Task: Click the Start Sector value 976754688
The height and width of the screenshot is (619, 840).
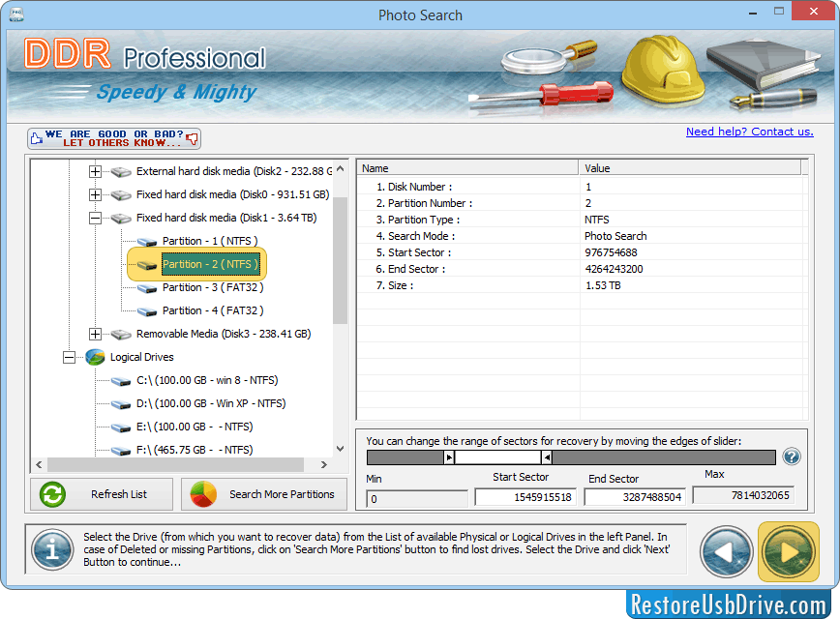Action: pyautogui.click(x=611, y=252)
